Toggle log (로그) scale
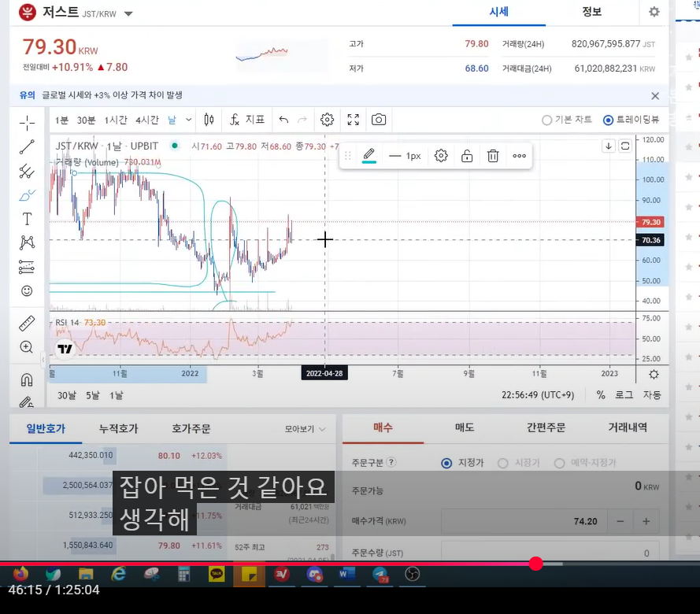Screen dimensions: 700x614 (x=624, y=395)
